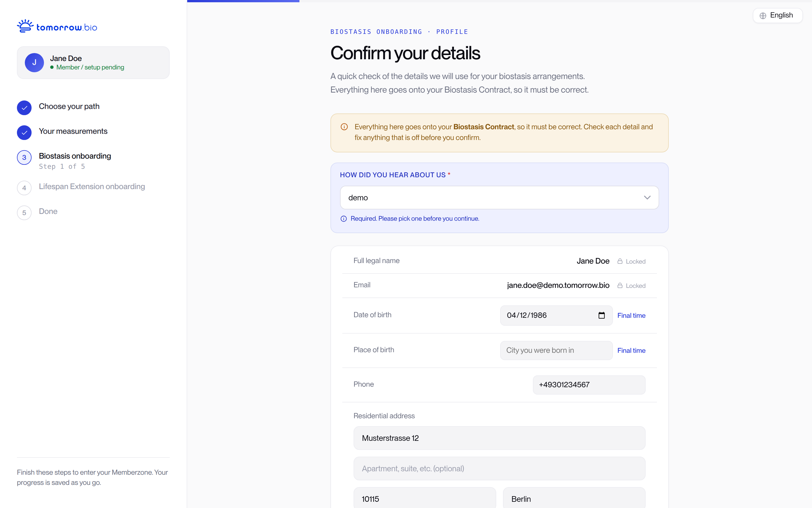Go to Choose your path step
812x508 pixels.
pos(69,106)
